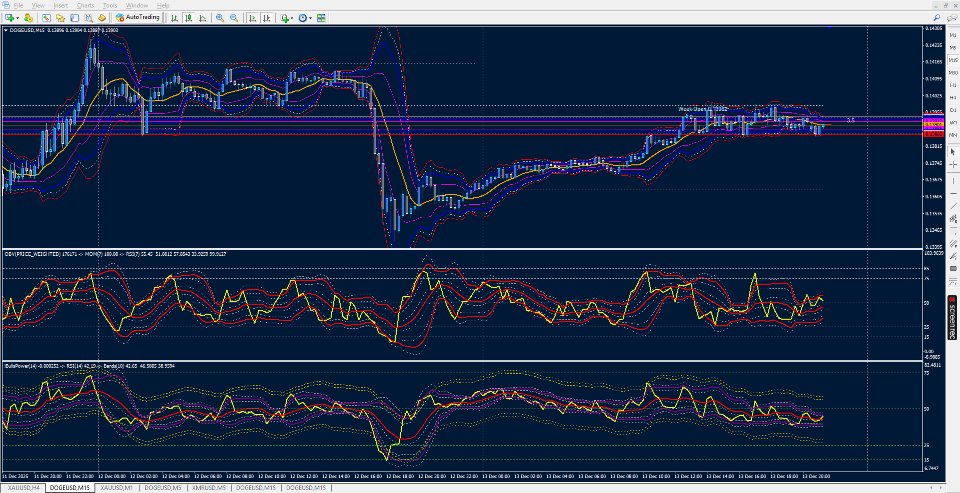The image size is (960, 493).
Task: Open the New Chart icon
Action: click(9, 18)
